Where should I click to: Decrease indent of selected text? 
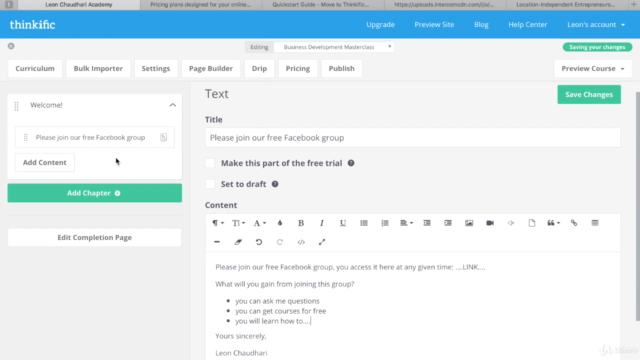[427, 223]
